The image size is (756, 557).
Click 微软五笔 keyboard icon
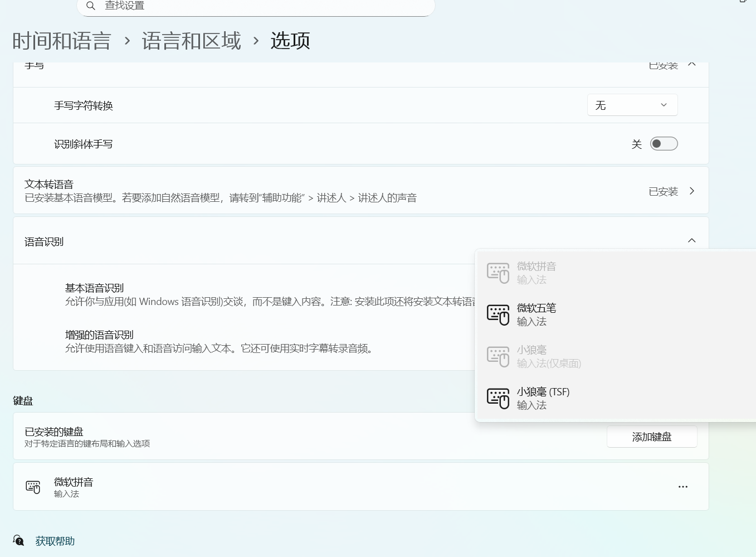point(498,315)
